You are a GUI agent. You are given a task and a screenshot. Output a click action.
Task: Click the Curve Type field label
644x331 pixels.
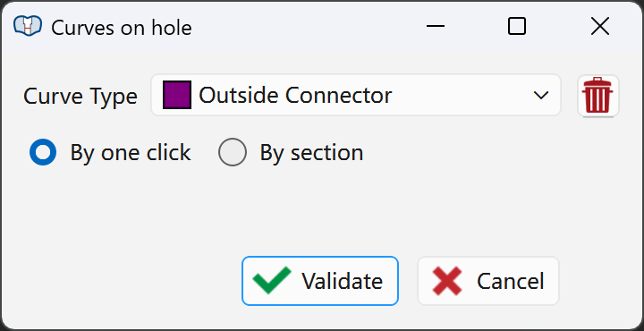click(x=80, y=97)
